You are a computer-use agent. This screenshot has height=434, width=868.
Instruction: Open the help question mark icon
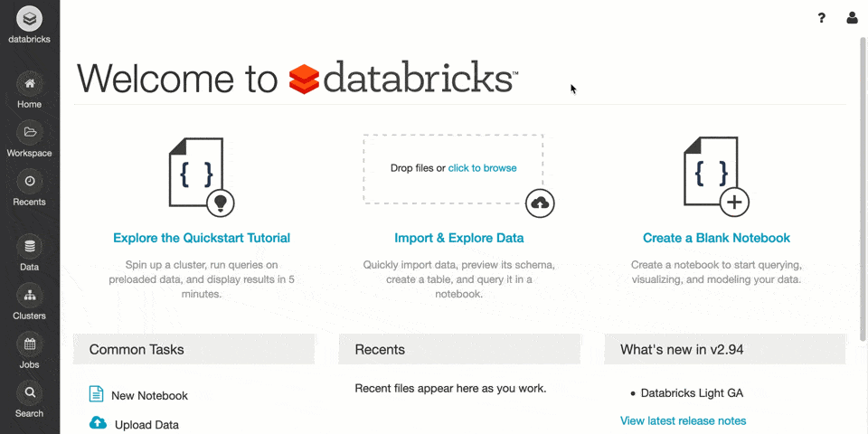821,18
